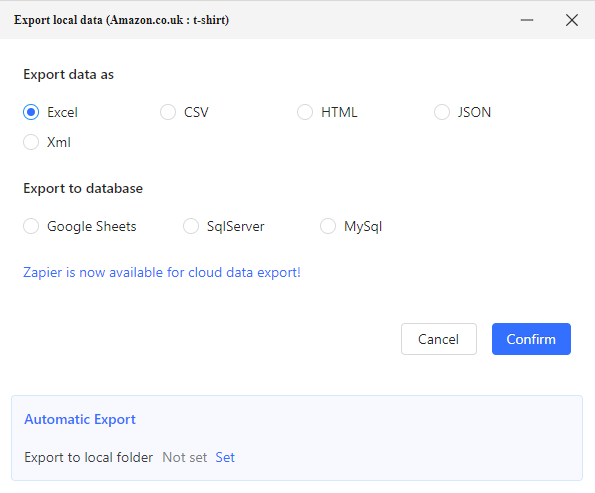This screenshot has width=595, height=493.
Task: Open the Zapier cloud data export link
Action: click(x=162, y=272)
